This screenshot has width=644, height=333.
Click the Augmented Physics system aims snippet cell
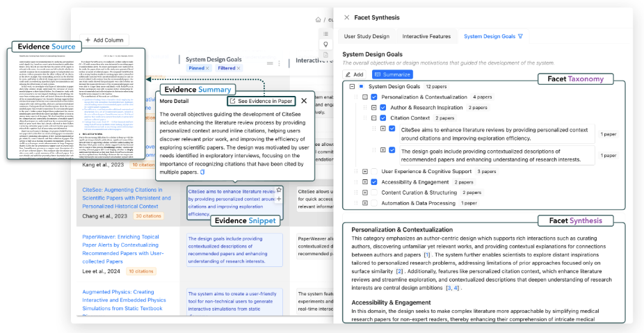[234, 303]
